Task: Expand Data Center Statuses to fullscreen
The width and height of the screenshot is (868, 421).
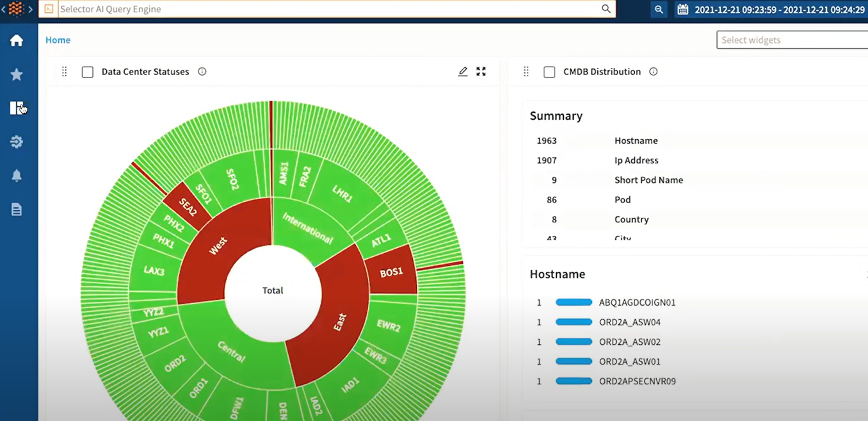Action: coord(481,71)
